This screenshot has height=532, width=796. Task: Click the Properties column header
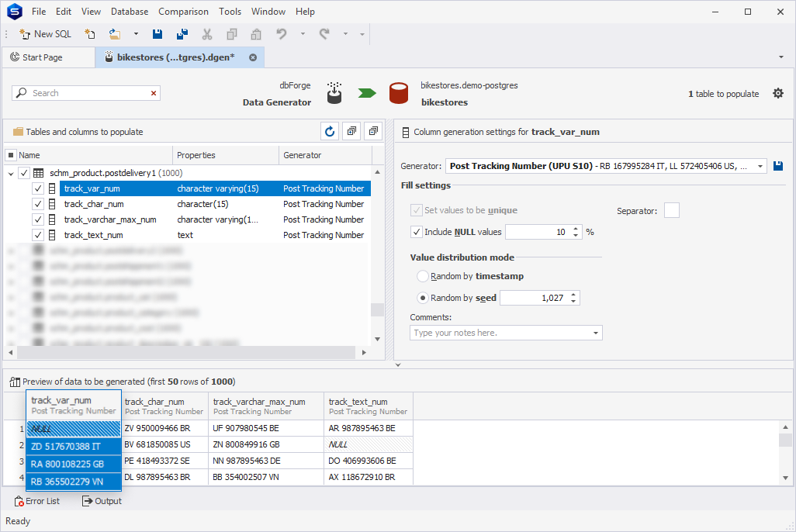coord(226,155)
